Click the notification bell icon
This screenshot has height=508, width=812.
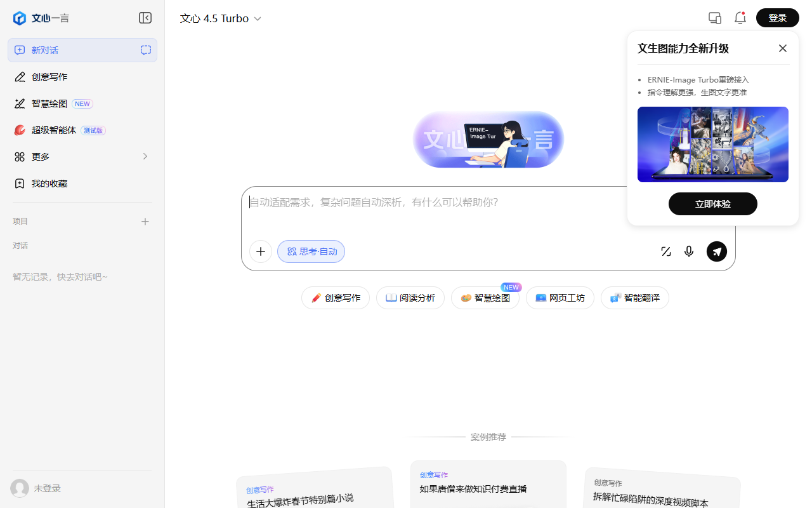740,18
